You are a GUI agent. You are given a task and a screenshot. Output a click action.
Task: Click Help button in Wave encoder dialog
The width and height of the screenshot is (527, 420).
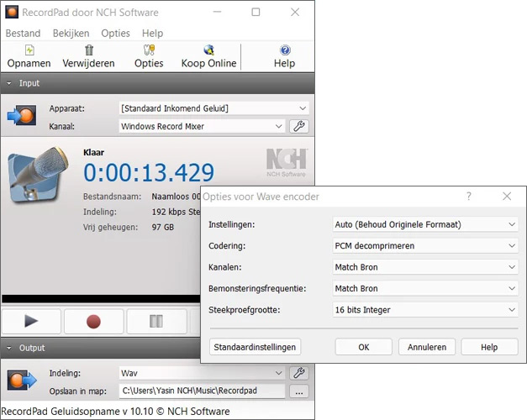(489, 347)
